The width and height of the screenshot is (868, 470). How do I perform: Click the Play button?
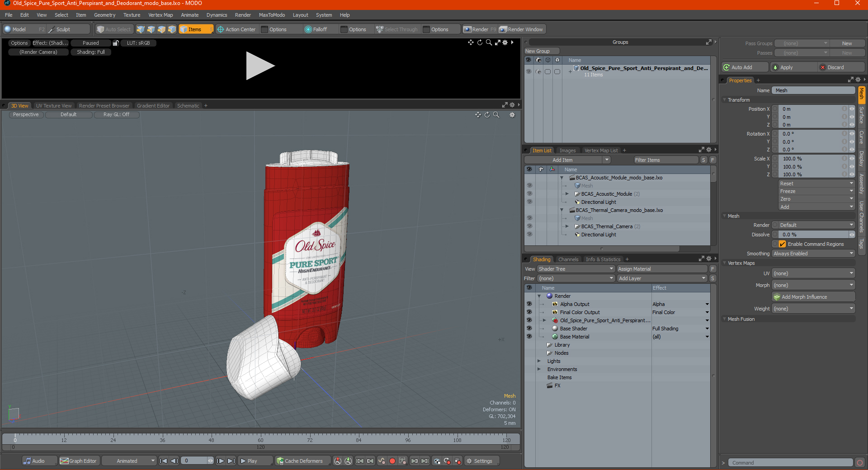(x=255, y=461)
